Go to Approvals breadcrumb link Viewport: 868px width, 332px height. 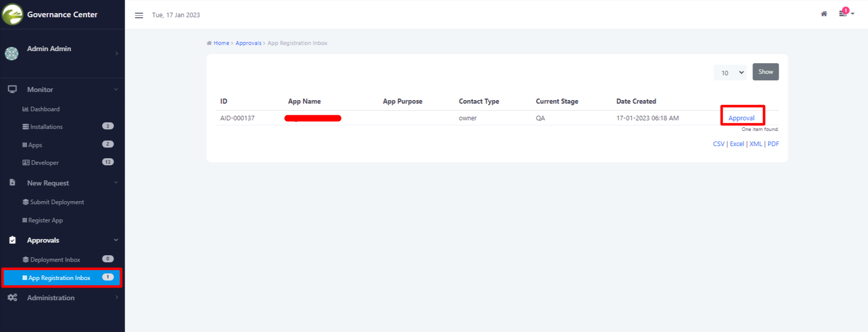point(248,43)
